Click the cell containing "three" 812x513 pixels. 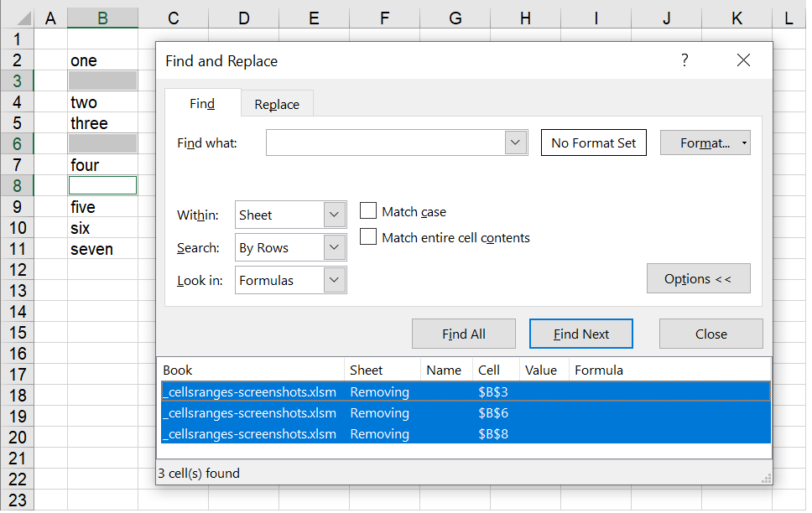(102, 123)
